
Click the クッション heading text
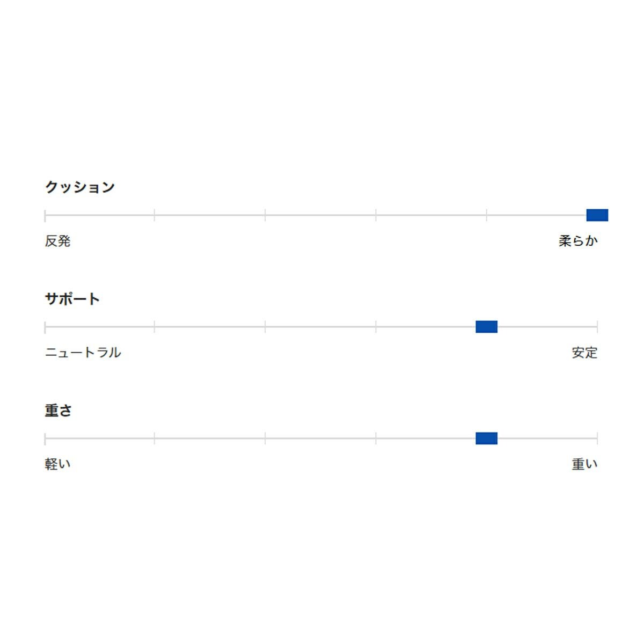[x=80, y=187]
